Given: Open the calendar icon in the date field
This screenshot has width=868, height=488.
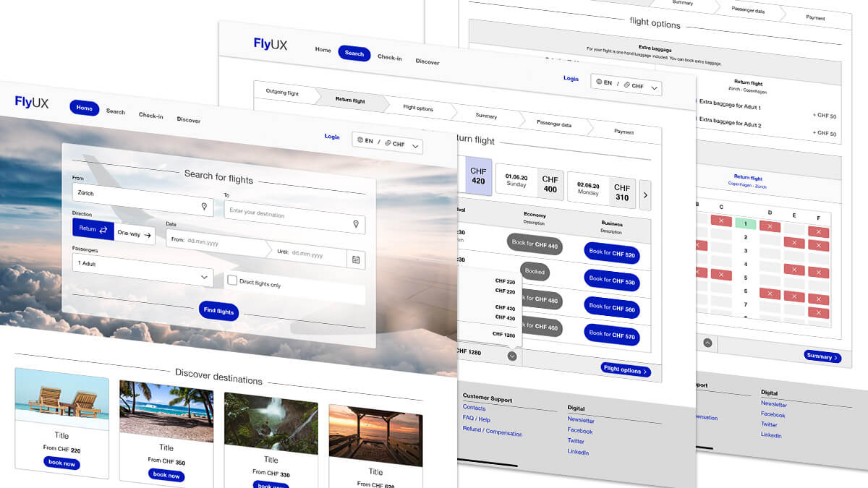Looking at the screenshot, I should point(355,259).
